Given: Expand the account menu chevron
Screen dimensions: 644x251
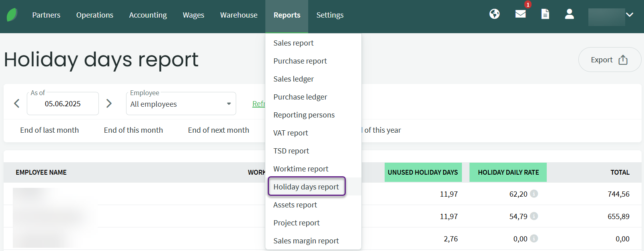Looking at the screenshot, I should pos(630,15).
